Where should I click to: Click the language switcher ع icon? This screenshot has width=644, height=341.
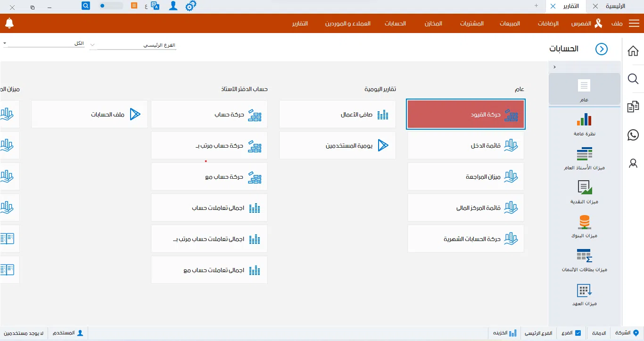147,6
